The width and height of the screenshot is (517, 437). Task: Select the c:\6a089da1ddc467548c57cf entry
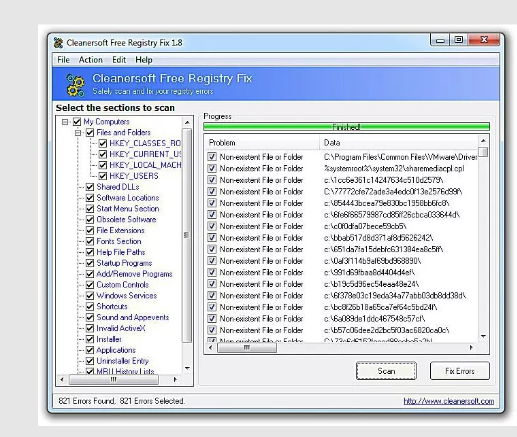tap(374, 319)
